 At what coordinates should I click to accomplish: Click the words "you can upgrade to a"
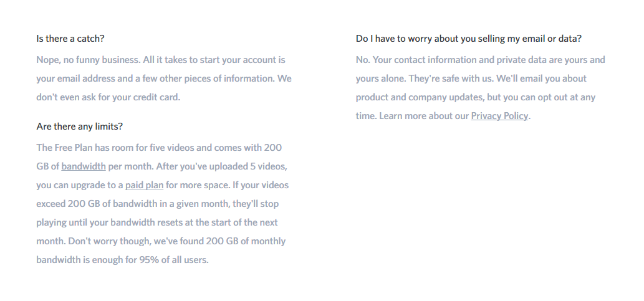tap(80, 186)
